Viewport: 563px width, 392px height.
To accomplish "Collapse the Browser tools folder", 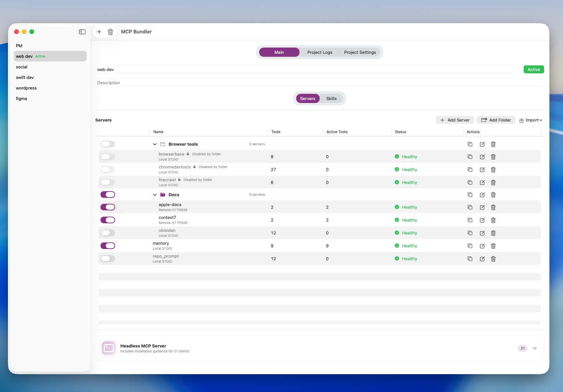I will tap(155, 144).
